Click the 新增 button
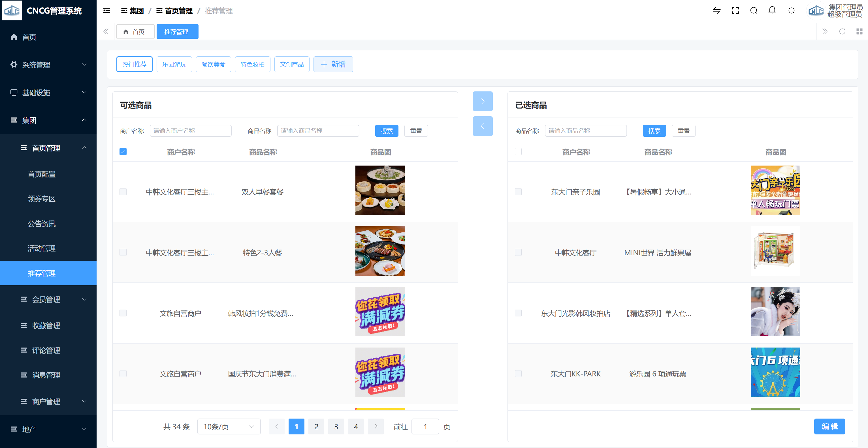868x448 pixels. click(333, 64)
